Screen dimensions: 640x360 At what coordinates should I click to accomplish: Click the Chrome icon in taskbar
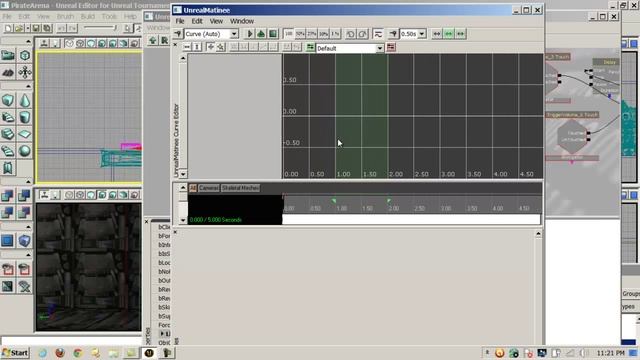coord(78,353)
